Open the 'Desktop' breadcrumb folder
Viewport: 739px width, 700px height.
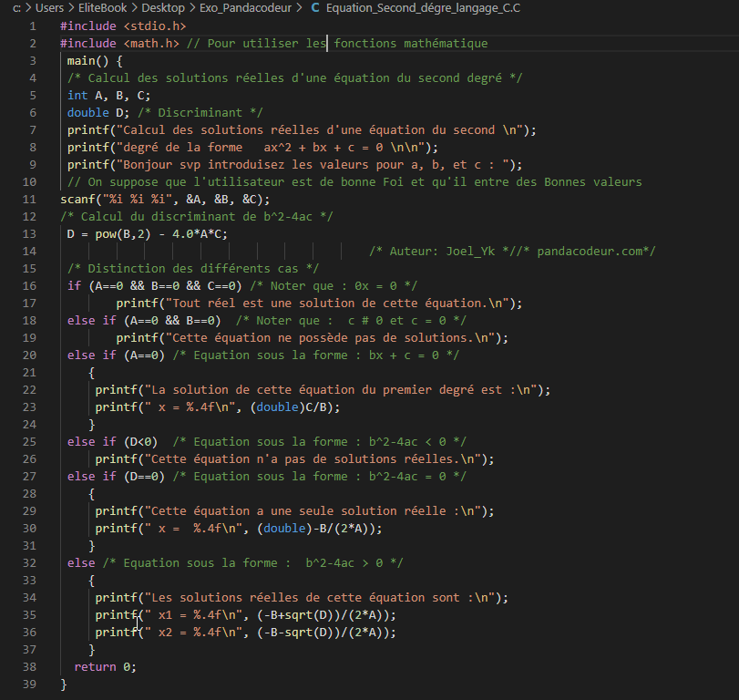point(163,8)
